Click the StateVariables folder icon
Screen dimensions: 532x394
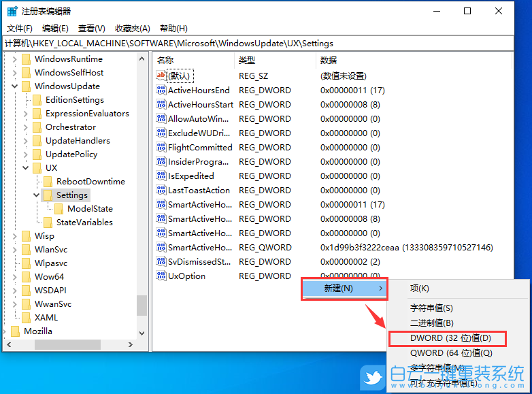tap(48, 223)
